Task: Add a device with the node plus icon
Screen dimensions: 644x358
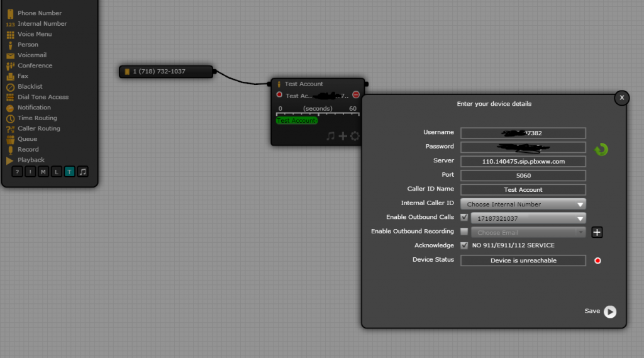Action: pos(343,136)
